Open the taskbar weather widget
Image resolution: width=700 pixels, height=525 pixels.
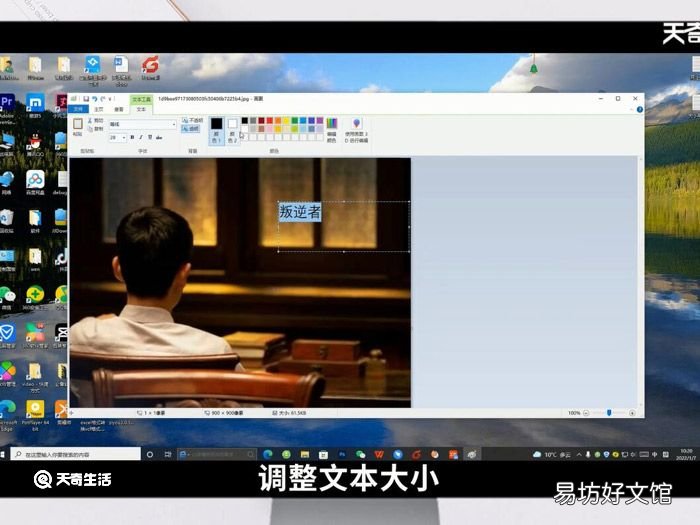click(x=552, y=454)
